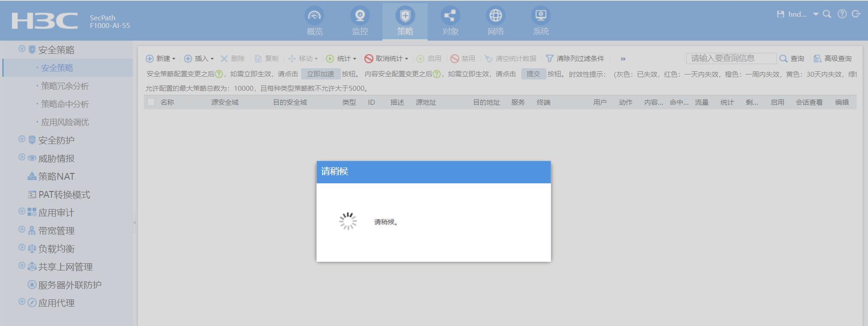Screen dimensions: 868x326
Task: Open PAT转换模式 in sidebar
Action: (64, 195)
